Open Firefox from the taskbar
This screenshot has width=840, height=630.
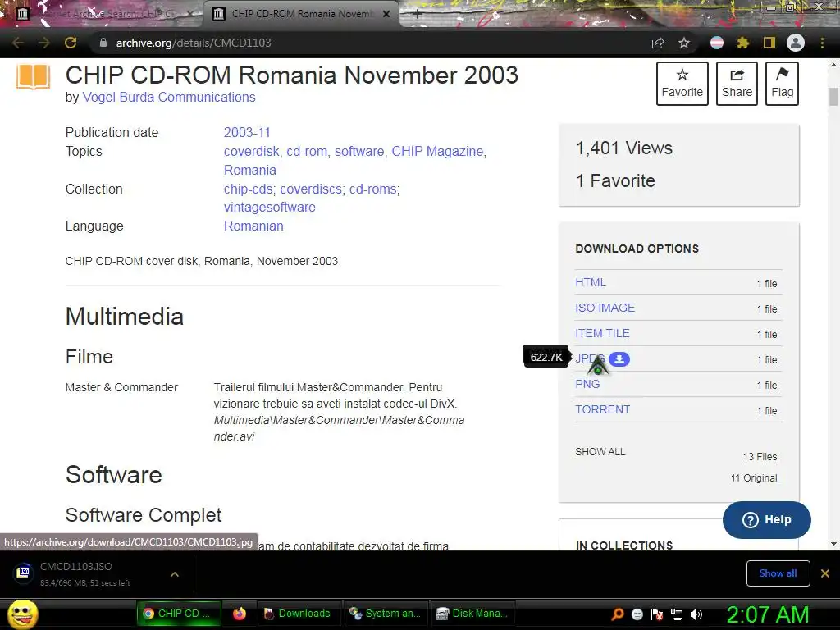pyautogui.click(x=240, y=614)
